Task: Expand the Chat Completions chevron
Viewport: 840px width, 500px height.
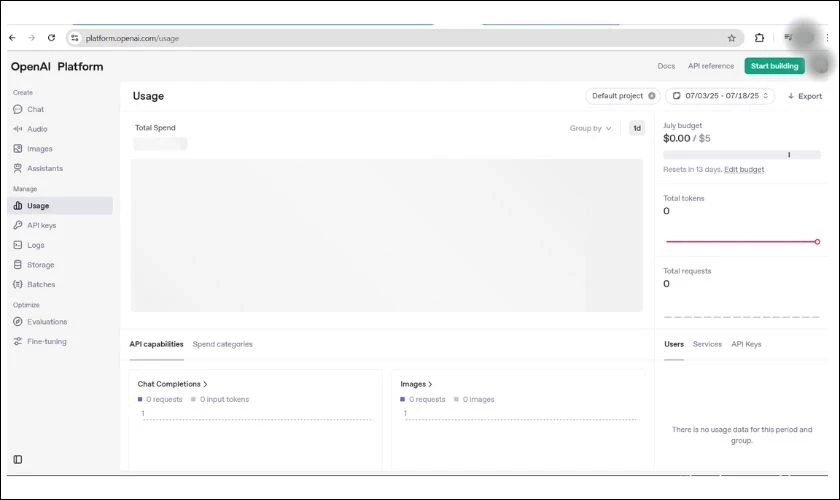Action: click(205, 384)
